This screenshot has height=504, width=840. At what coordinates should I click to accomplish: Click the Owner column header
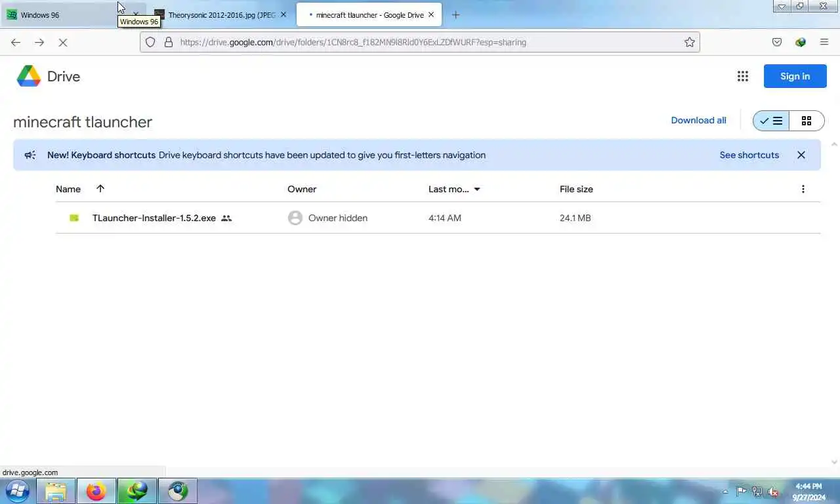click(302, 189)
